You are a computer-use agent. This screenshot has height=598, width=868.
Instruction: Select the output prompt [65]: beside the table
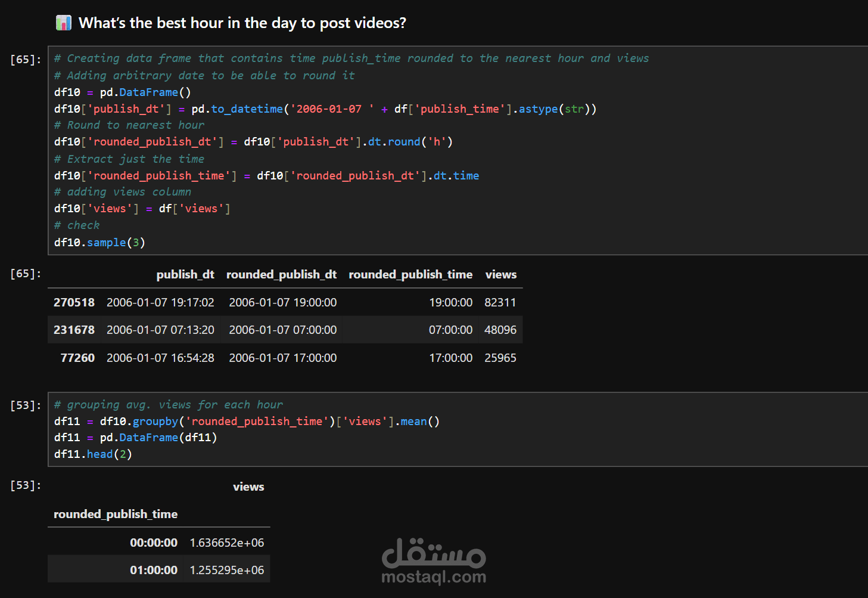26,274
